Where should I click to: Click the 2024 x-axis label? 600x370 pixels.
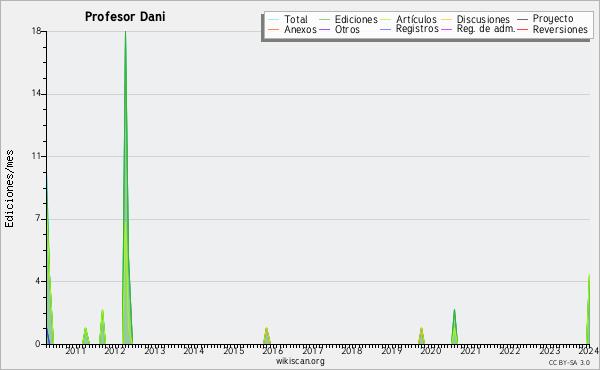click(x=589, y=350)
